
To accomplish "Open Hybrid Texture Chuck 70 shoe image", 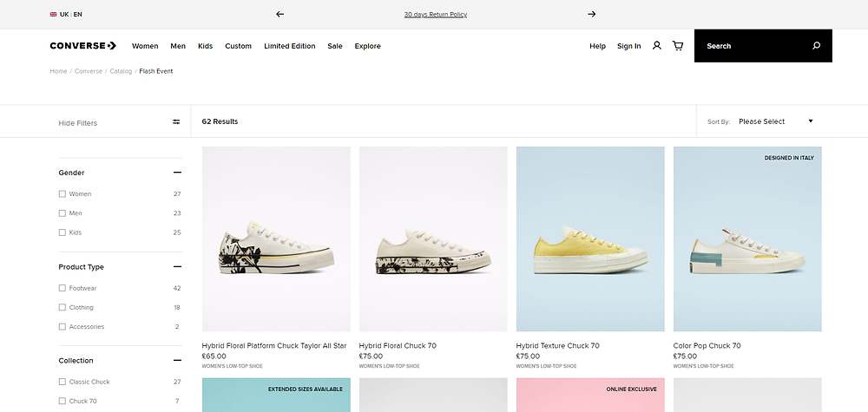I will (590, 239).
